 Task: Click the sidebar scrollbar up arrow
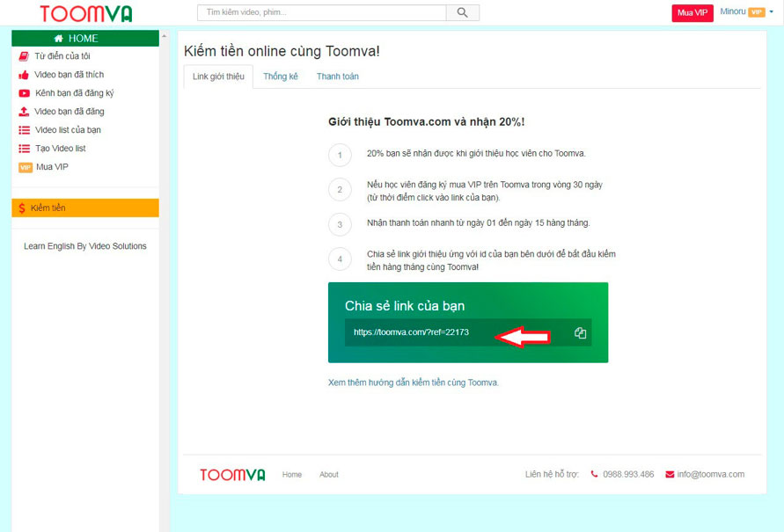(164, 36)
